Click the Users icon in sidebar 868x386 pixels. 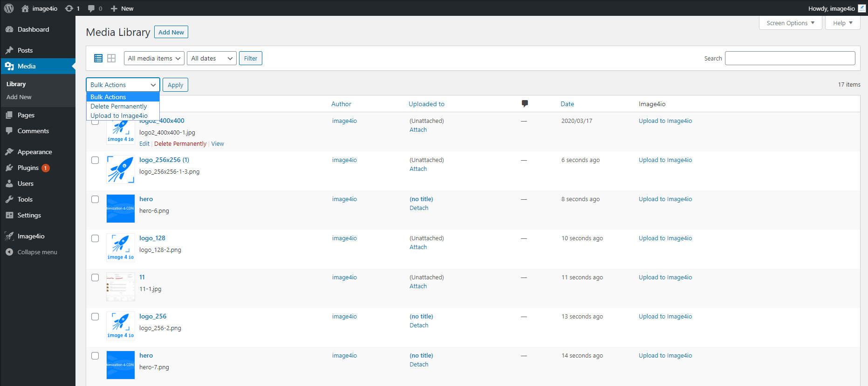[9, 183]
